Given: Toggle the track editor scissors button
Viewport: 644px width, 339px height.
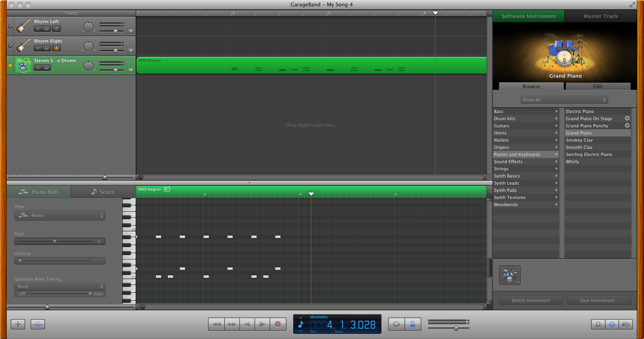Looking at the screenshot, I should (38, 324).
